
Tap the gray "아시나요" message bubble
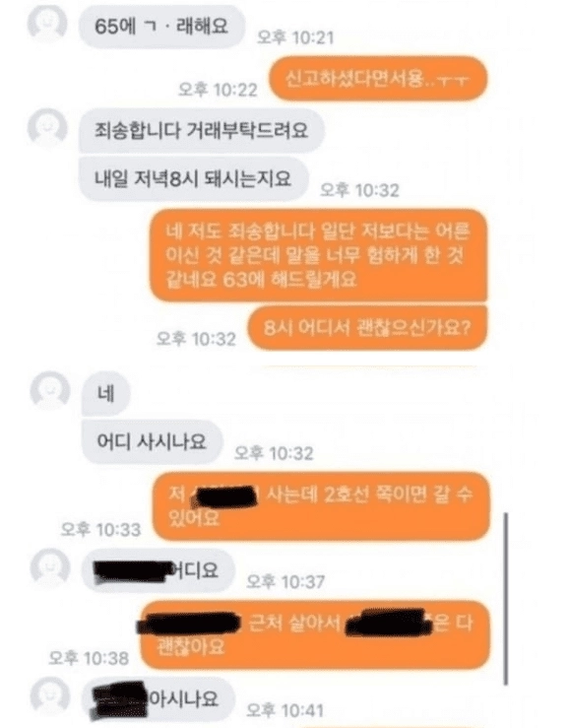158,698
